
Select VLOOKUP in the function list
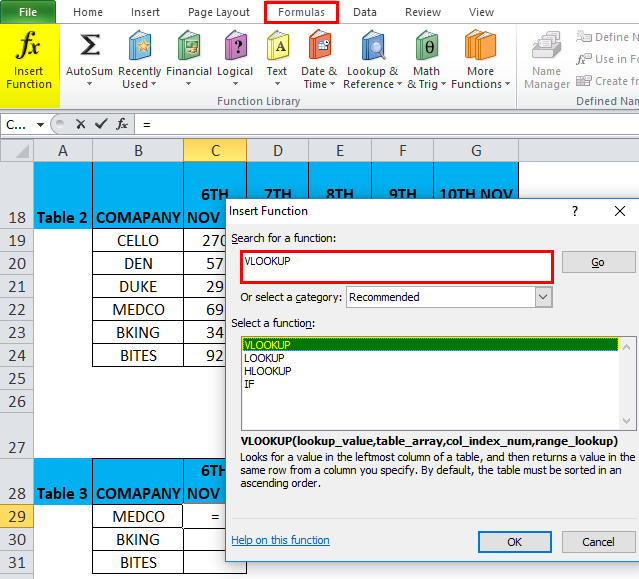[430, 345]
